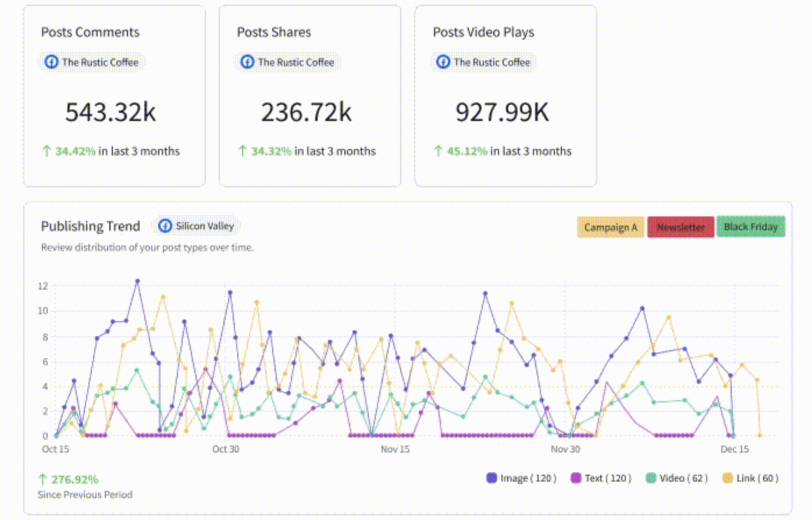Click the 34.32% percentage in Shares card
812x520 pixels.
(x=271, y=151)
